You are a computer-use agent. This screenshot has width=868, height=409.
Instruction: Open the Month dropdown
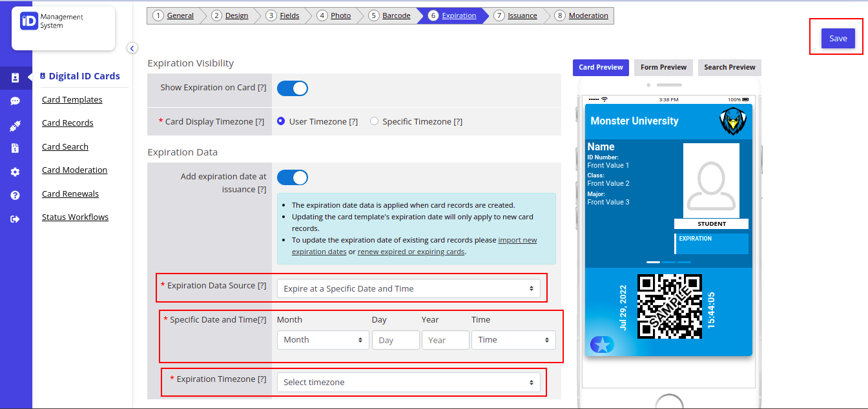[323, 339]
